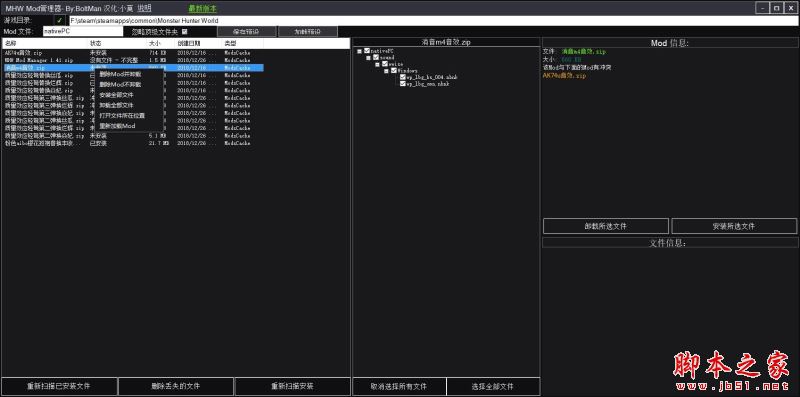800x397 pixels.
Task: Open 打开文件所在位置 from the context menu
Action: [129, 116]
